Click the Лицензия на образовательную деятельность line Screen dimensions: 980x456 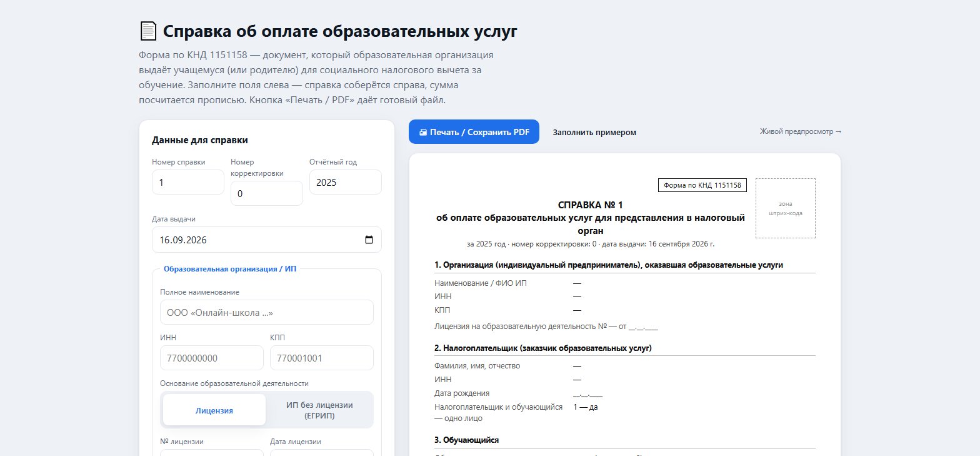pos(546,327)
